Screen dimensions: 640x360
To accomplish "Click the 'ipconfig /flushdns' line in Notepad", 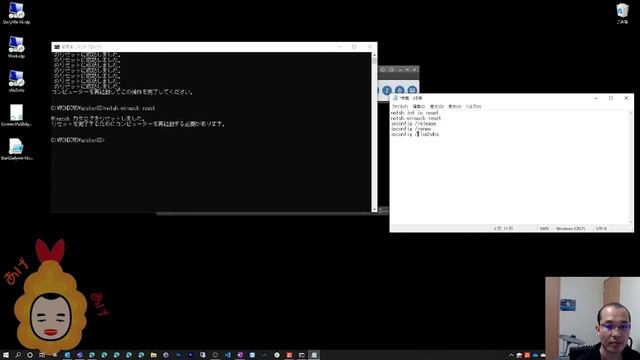I will (415, 134).
